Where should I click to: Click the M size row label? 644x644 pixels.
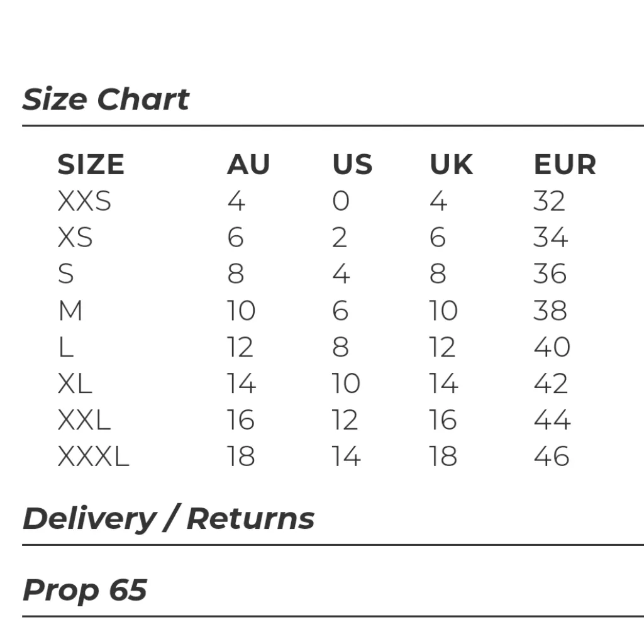(x=70, y=311)
